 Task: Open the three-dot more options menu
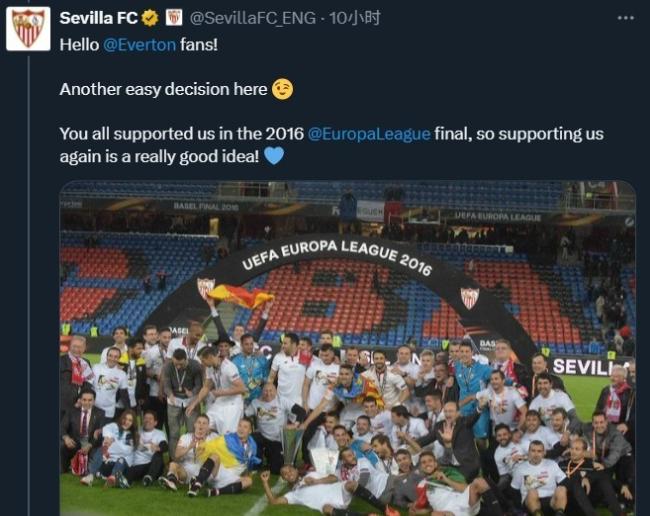click(x=625, y=18)
